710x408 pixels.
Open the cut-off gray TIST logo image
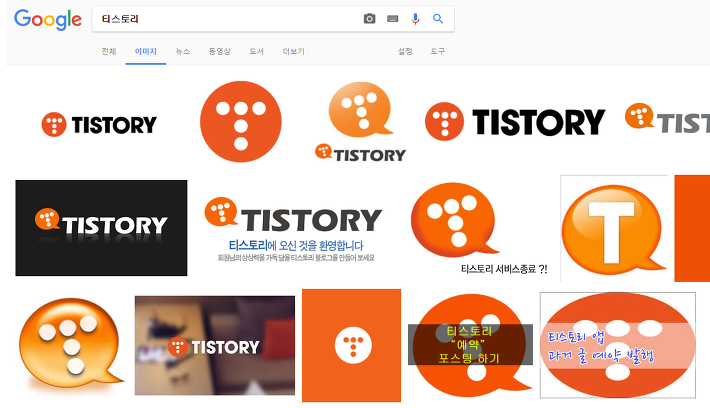(667, 119)
